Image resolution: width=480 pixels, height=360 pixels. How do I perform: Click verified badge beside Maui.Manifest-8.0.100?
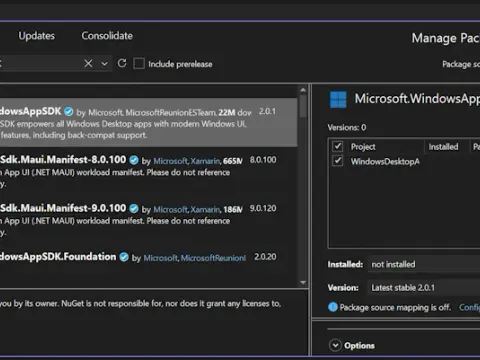(134, 160)
